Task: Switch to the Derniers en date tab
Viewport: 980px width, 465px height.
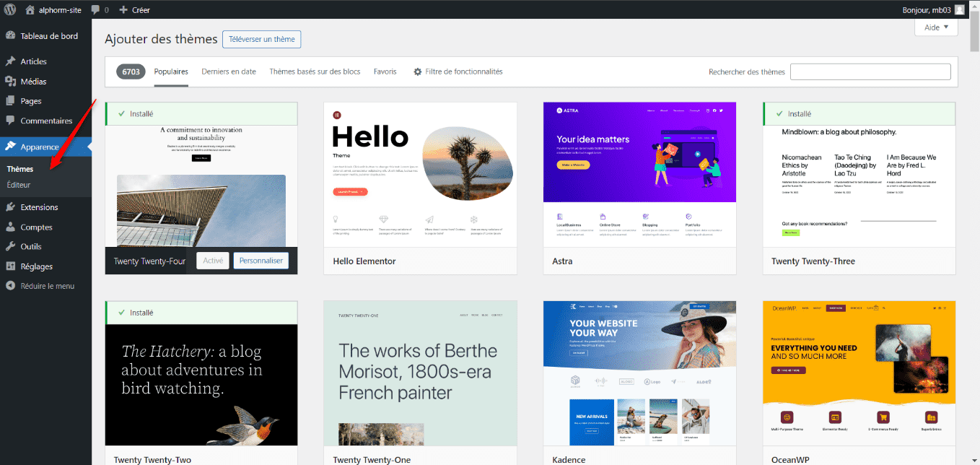Action: click(229, 71)
